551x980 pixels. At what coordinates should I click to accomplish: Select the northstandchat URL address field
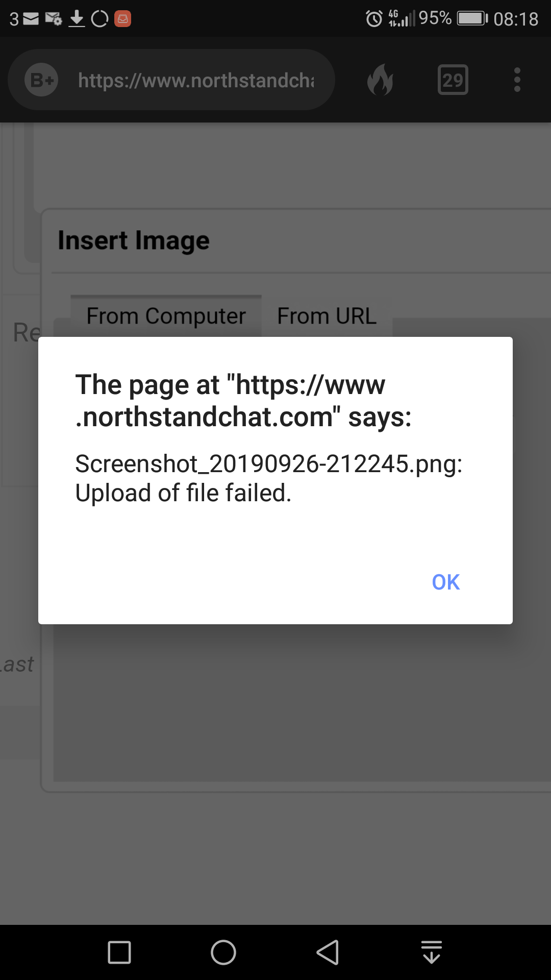(x=196, y=80)
